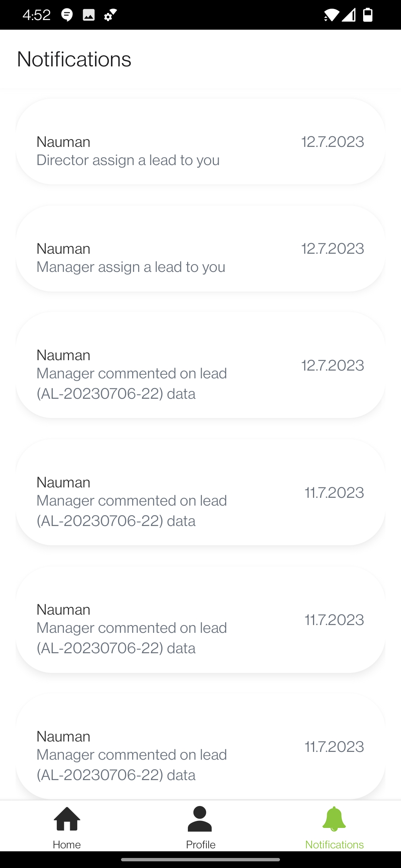
Task: Tap the battery status icon
Action: coord(368,15)
